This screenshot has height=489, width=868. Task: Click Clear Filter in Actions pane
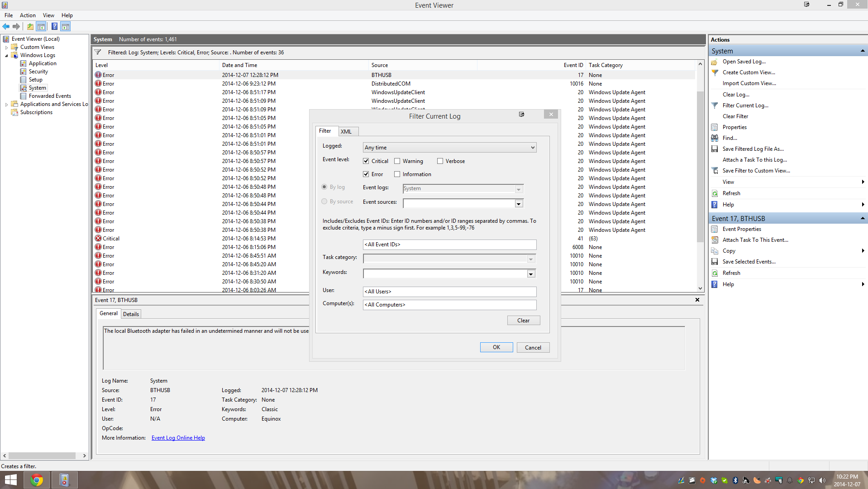[735, 116]
